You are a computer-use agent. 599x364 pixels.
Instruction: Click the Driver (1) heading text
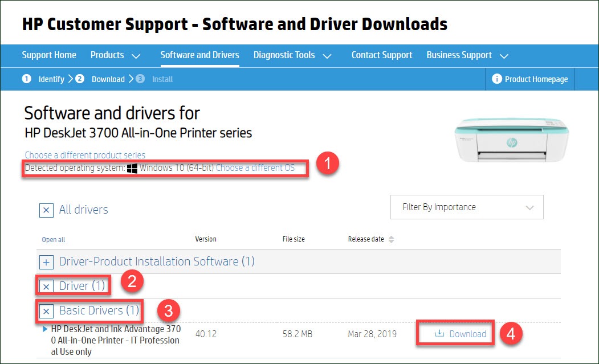click(82, 286)
